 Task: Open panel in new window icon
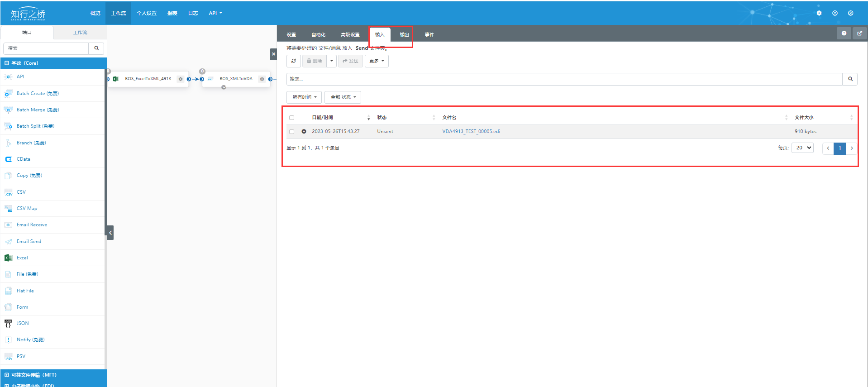pos(859,33)
